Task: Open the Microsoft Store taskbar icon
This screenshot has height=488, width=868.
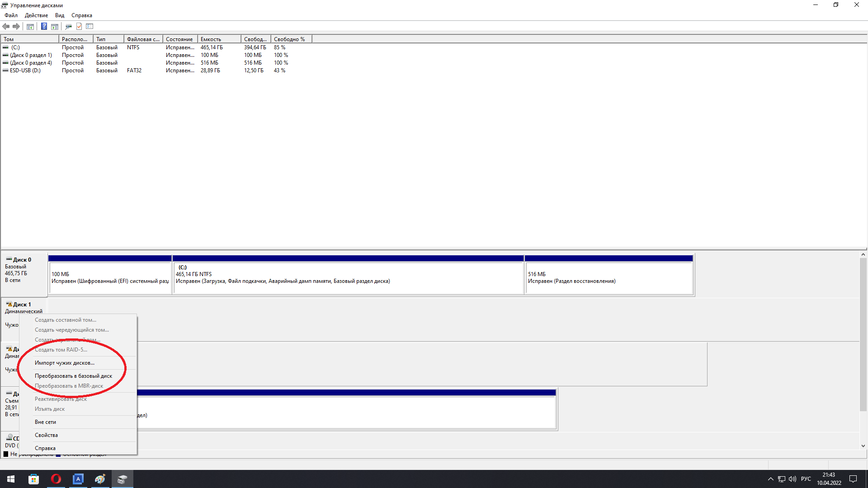Action: point(33,479)
